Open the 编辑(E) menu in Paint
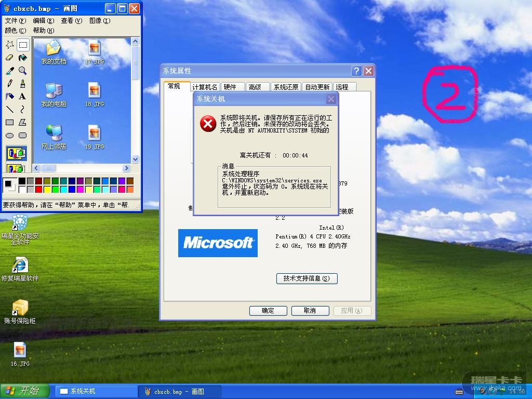This screenshot has height=399, width=532. [44, 21]
